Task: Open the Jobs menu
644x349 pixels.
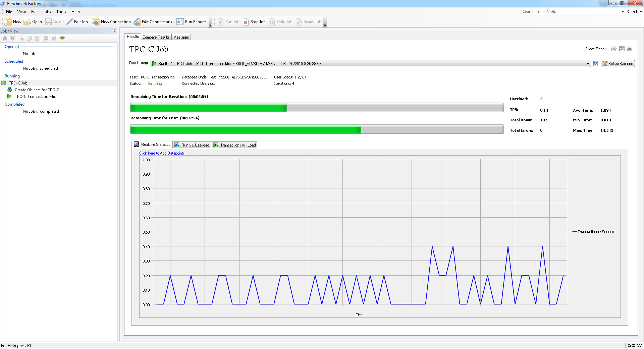Action: (47, 12)
